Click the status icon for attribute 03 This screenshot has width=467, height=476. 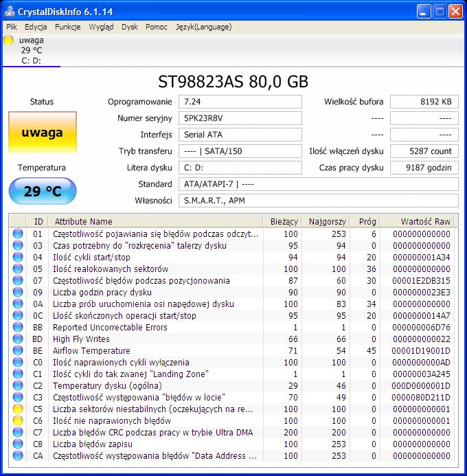coord(18,245)
